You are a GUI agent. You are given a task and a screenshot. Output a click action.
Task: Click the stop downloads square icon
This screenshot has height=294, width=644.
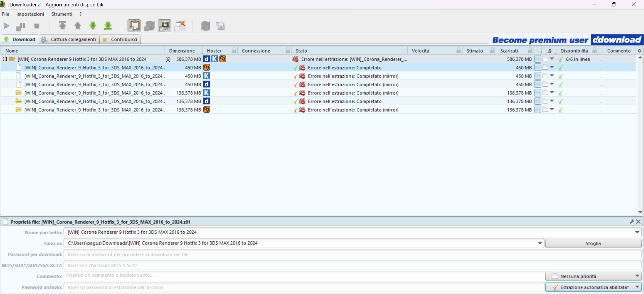[37, 26]
